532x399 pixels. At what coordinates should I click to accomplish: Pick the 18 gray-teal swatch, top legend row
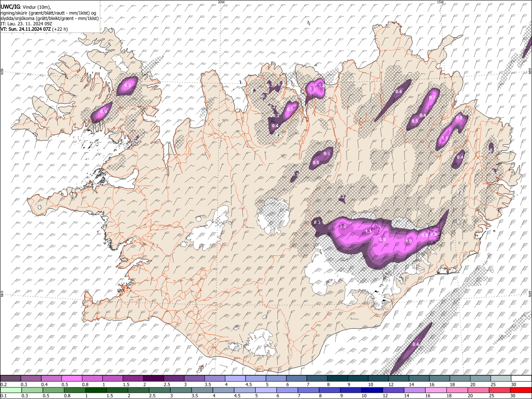460,379
